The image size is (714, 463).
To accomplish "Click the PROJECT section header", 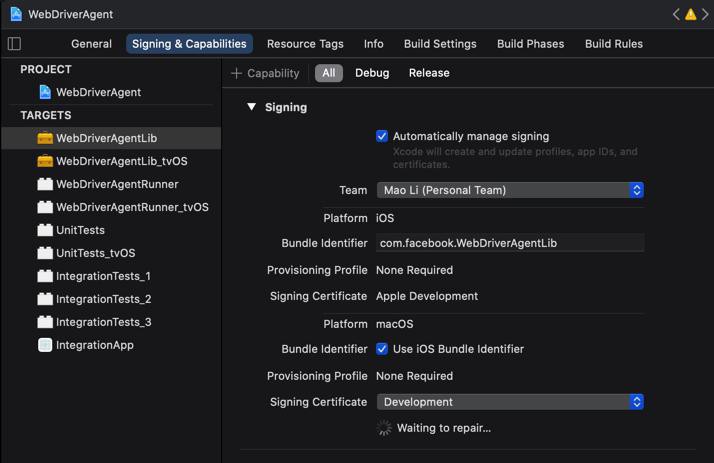I will [46, 69].
